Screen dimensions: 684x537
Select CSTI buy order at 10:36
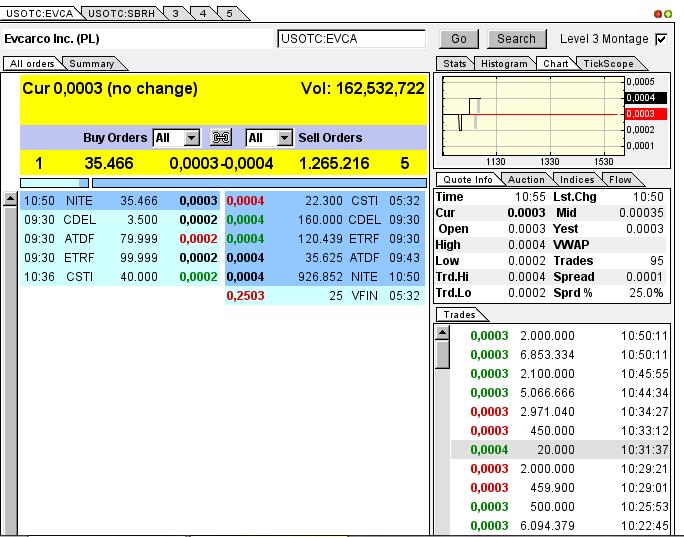(120, 277)
